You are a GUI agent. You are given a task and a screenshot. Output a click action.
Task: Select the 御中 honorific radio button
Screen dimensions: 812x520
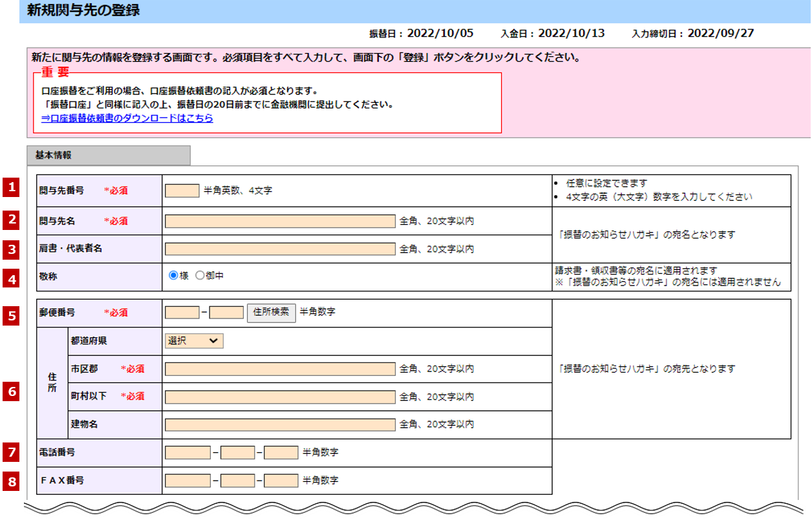tap(200, 276)
